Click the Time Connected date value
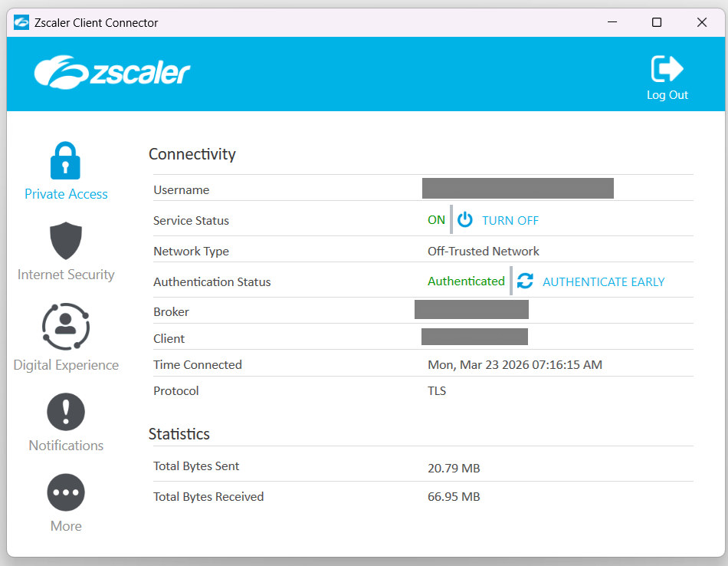 click(515, 365)
